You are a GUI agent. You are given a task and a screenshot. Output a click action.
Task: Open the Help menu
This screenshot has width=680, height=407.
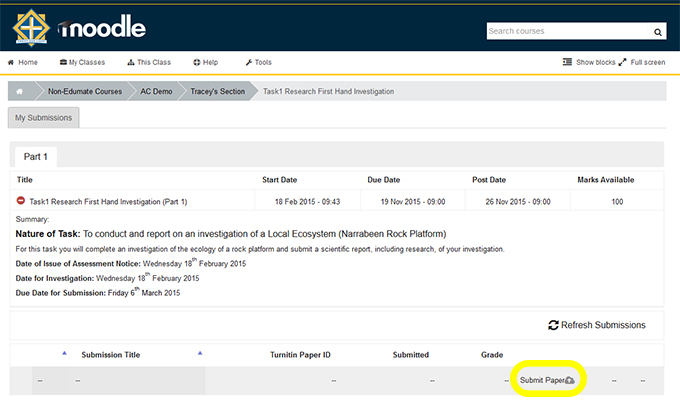point(205,62)
